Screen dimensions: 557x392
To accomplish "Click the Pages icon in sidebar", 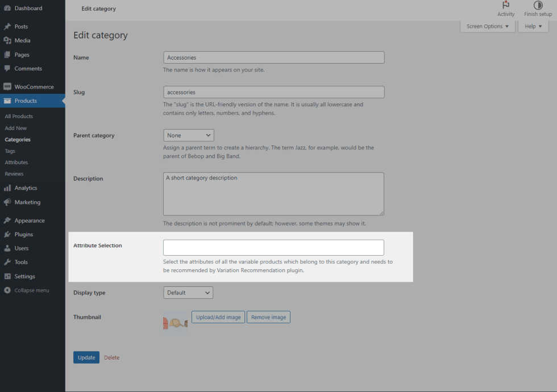I will click(x=7, y=55).
